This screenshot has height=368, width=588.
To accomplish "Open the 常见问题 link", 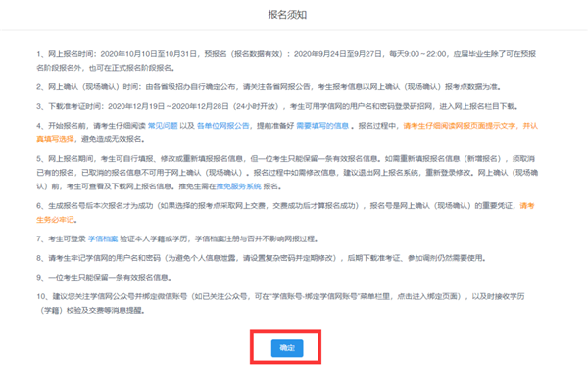I will (x=163, y=126).
